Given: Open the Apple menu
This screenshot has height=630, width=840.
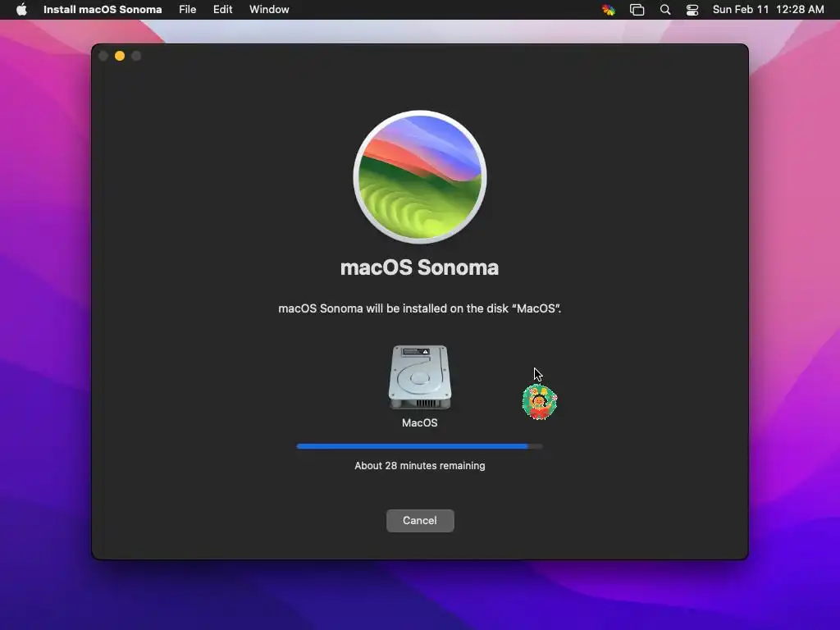Looking at the screenshot, I should coord(21,10).
